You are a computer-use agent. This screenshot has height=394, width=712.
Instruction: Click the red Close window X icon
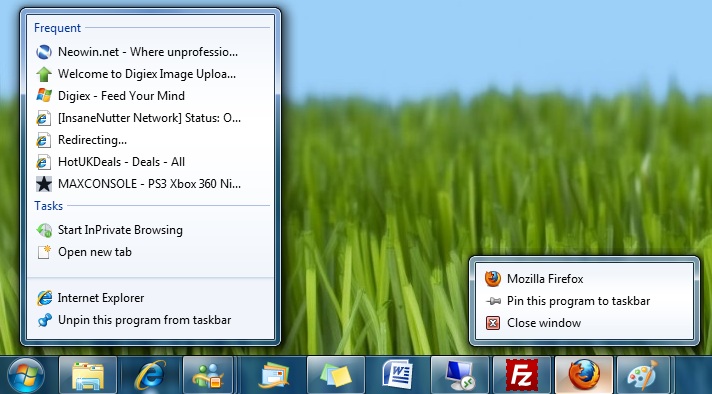tap(493, 323)
